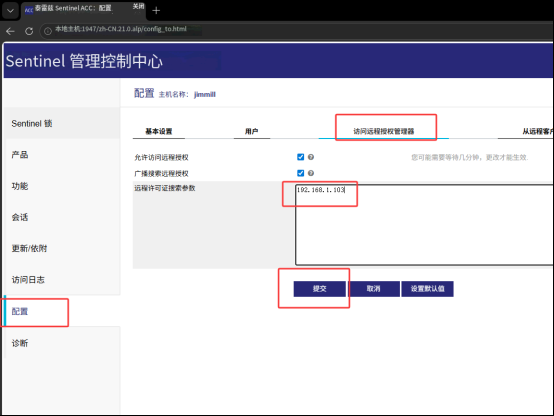The height and width of the screenshot is (416, 554).
Task: Open the 产品 sidebar item
Action: [x=61, y=155]
